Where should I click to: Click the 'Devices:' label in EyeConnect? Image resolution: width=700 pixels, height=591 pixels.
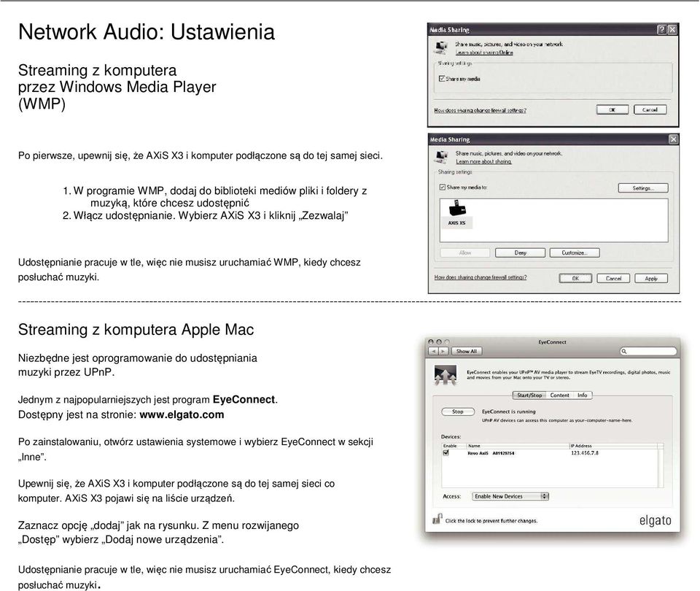(451, 436)
